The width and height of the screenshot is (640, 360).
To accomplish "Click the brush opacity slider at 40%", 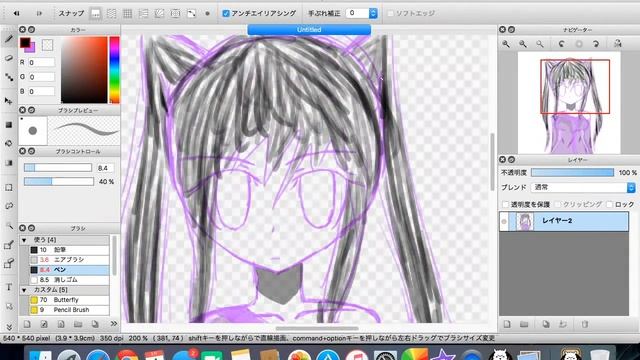I will point(58,181).
